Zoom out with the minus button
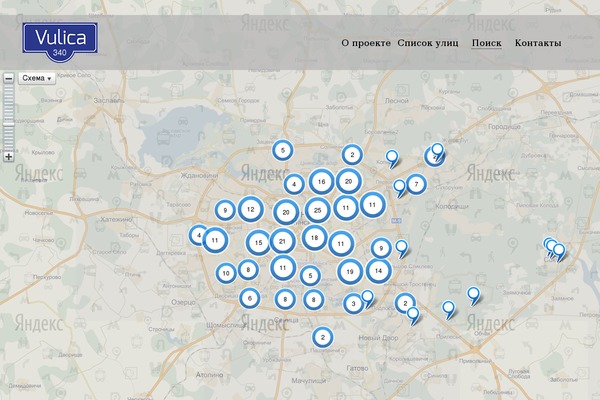 pyautogui.click(x=8, y=78)
